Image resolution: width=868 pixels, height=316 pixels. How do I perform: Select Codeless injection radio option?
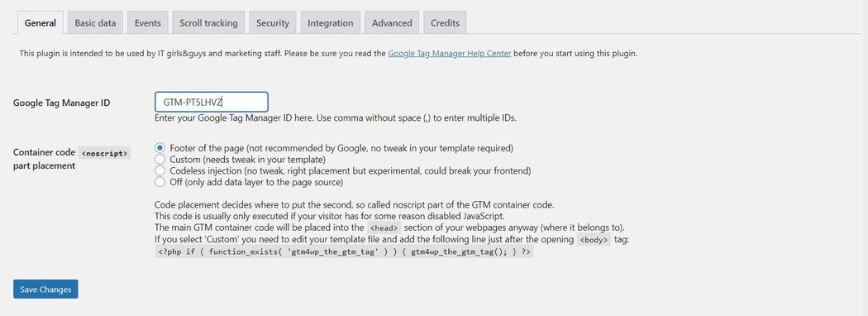point(160,170)
